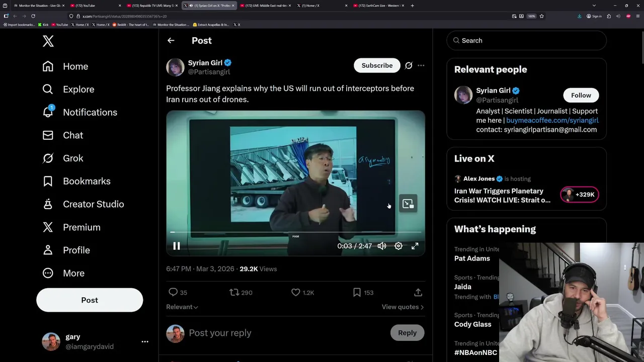This screenshot has height=362, width=644.
Task: Enter fullscreen on the video
Action: [x=415, y=246]
